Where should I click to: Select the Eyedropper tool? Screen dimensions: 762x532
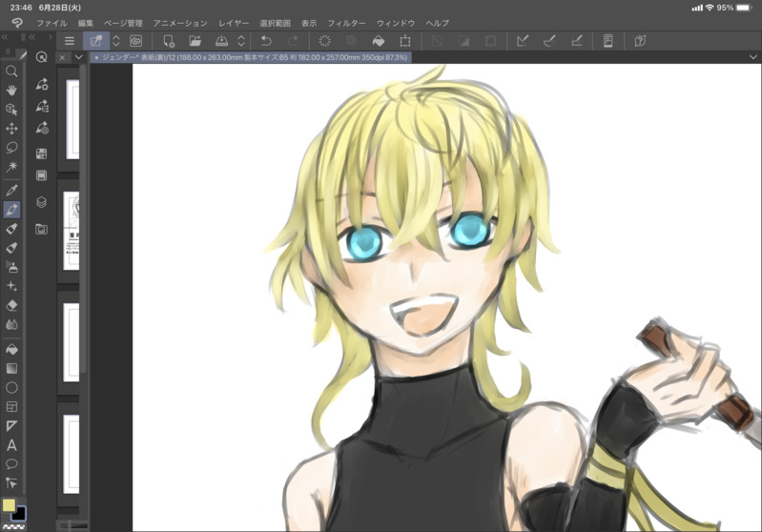[x=11, y=191]
